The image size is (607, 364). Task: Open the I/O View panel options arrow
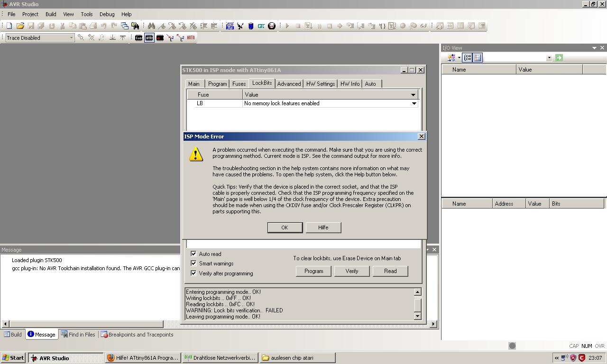(594, 48)
